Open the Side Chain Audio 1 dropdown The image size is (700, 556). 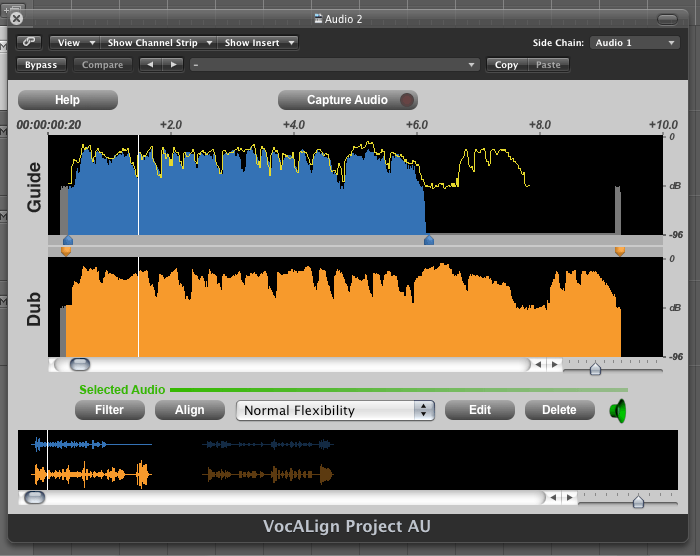point(634,43)
